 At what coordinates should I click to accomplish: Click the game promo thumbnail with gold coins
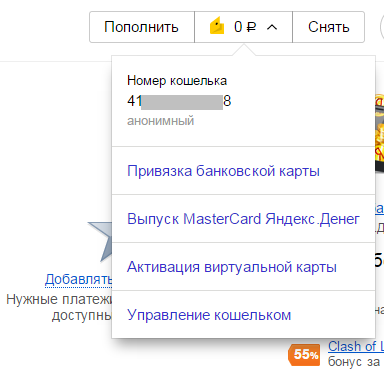[379, 133]
